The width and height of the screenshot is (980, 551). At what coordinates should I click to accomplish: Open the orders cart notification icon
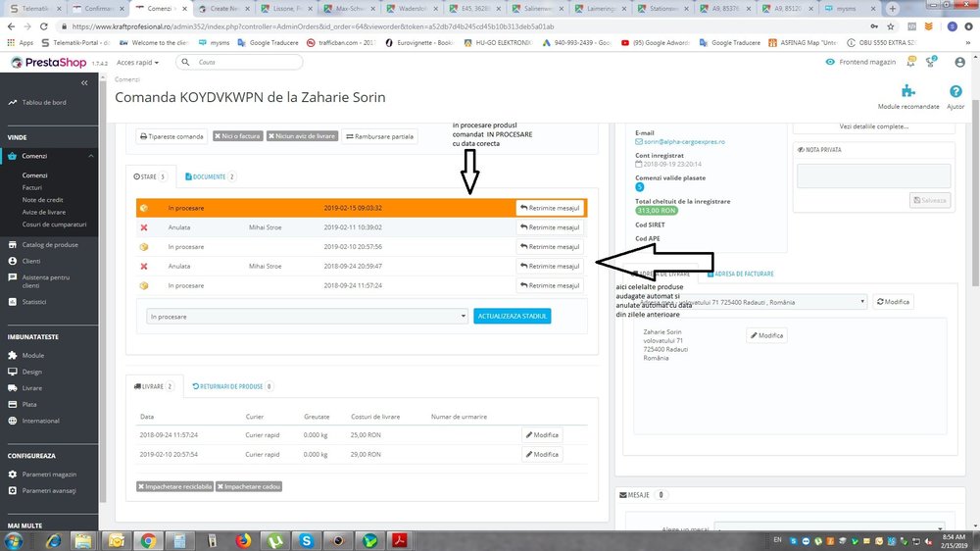pos(931,62)
